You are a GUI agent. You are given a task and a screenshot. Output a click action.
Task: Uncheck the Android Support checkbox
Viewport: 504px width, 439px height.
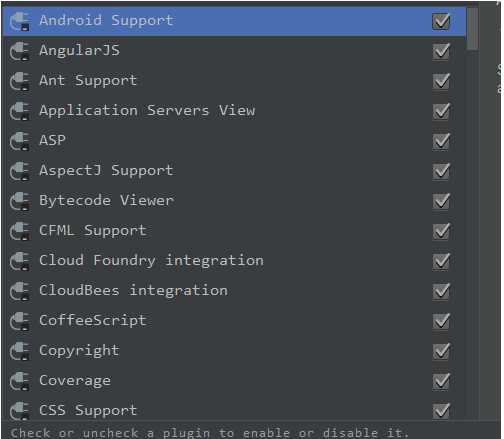click(x=441, y=21)
